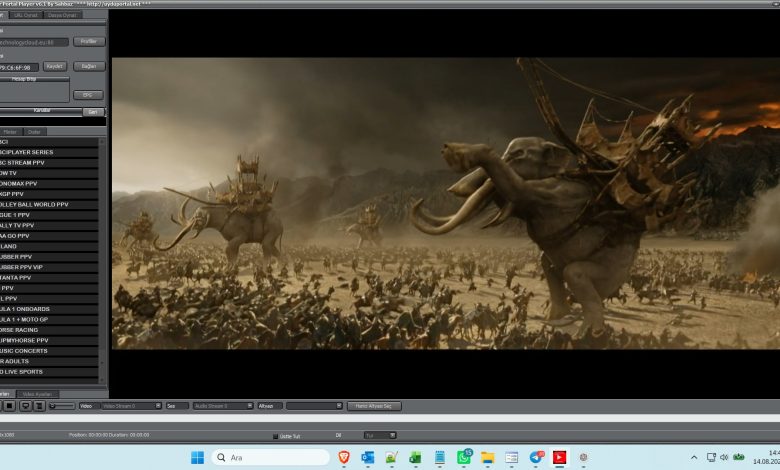Select the KGP PPV row
Screen dimensions: 780x470
[x=49, y=194]
